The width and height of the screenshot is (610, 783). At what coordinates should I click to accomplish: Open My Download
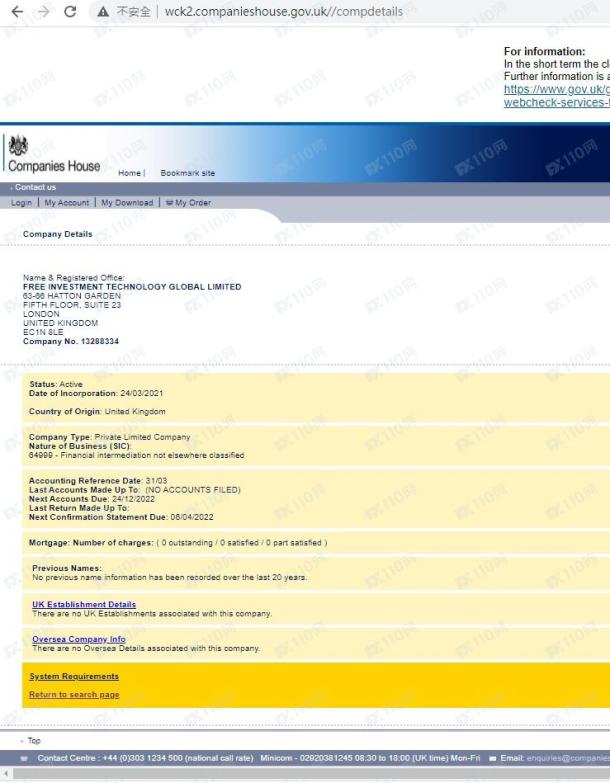127,202
